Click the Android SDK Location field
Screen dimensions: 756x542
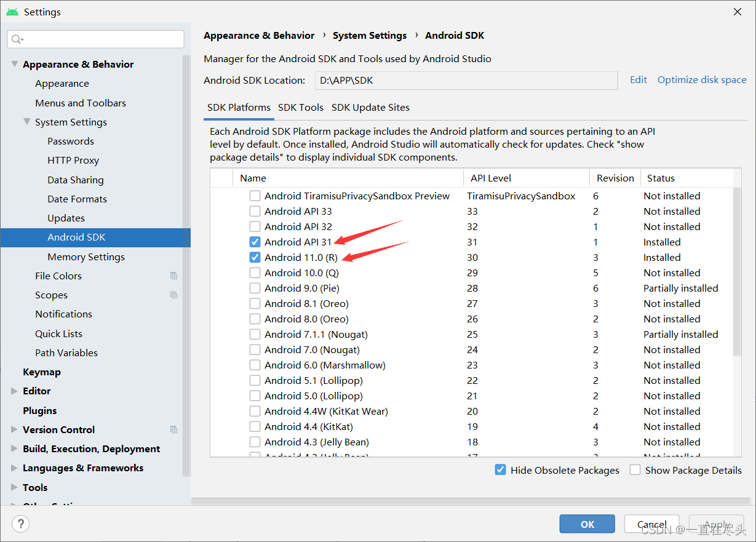[x=466, y=81]
